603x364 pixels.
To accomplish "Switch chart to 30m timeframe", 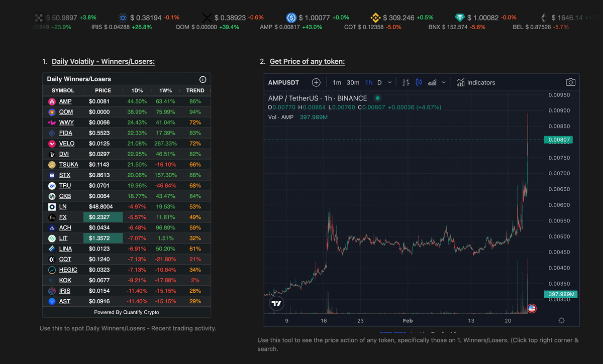I will click(x=353, y=82).
